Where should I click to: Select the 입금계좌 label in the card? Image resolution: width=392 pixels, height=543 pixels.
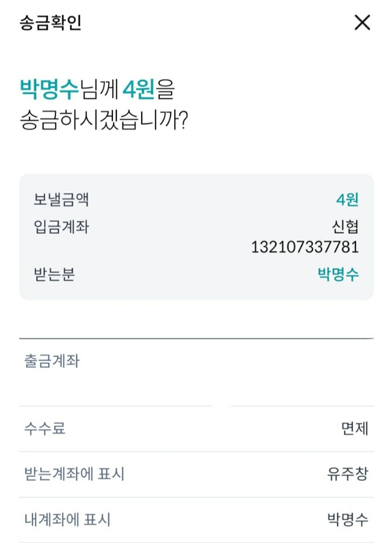click(61, 227)
